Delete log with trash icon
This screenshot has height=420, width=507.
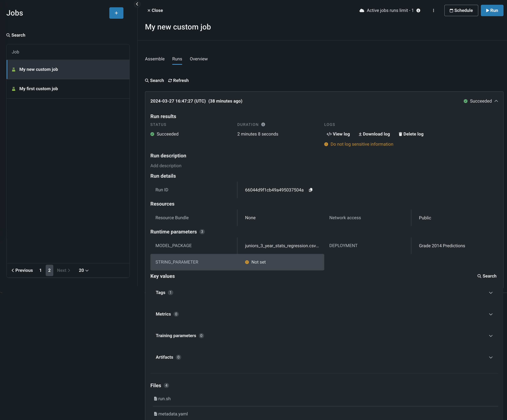pos(411,134)
